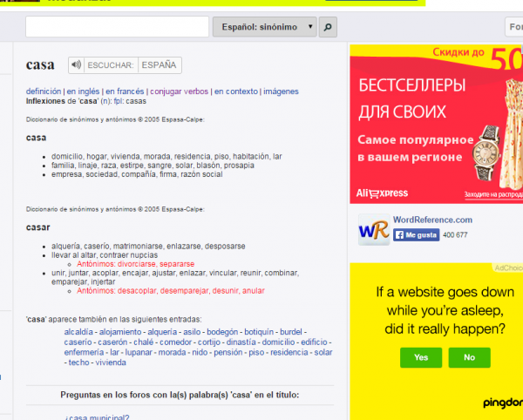Open the solar entry link
The width and height of the screenshot is (523, 420).
click(323, 352)
